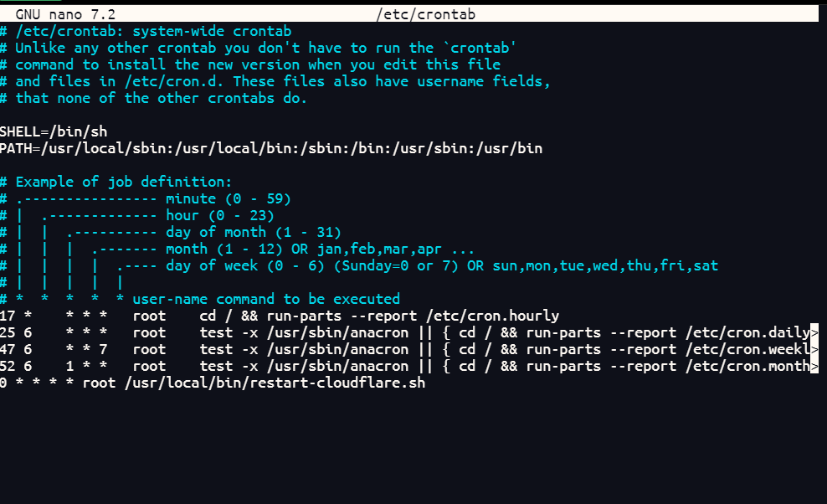This screenshot has height=504, width=827.
Task: Click the minute value 17 in the hourly job
Action: point(8,316)
